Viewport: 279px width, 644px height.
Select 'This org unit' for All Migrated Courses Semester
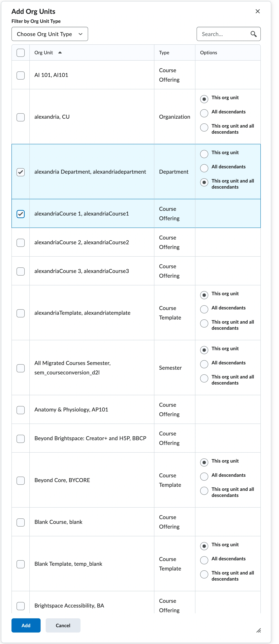(204, 350)
